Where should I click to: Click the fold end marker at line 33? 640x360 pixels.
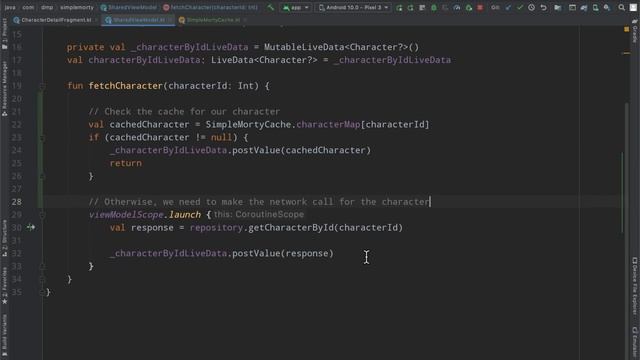(42, 267)
